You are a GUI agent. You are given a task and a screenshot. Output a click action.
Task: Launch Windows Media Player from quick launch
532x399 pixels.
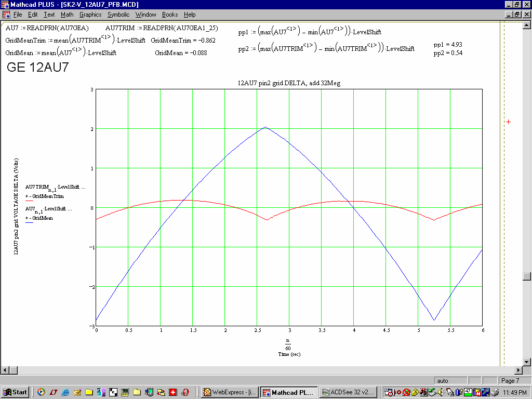coord(41,392)
